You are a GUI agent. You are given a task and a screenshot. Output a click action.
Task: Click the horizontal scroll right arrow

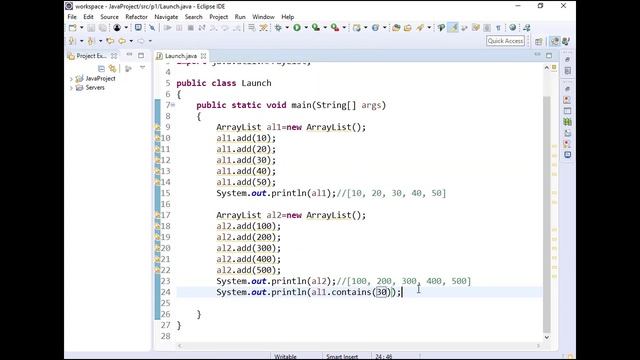coord(538,346)
